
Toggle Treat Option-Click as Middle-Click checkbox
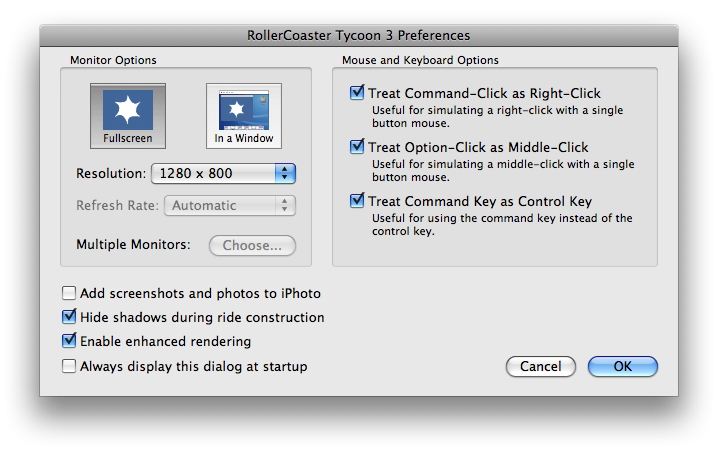pyautogui.click(x=357, y=147)
